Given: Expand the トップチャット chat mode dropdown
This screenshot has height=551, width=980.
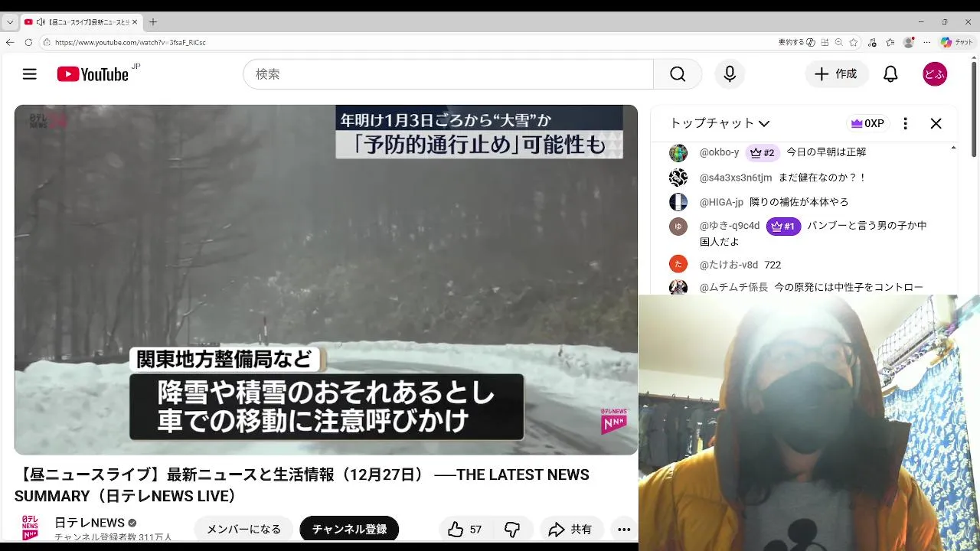Looking at the screenshot, I should (x=720, y=123).
